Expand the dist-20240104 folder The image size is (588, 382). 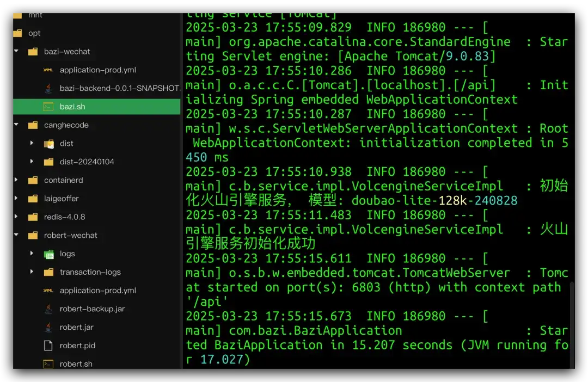click(x=32, y=162)
